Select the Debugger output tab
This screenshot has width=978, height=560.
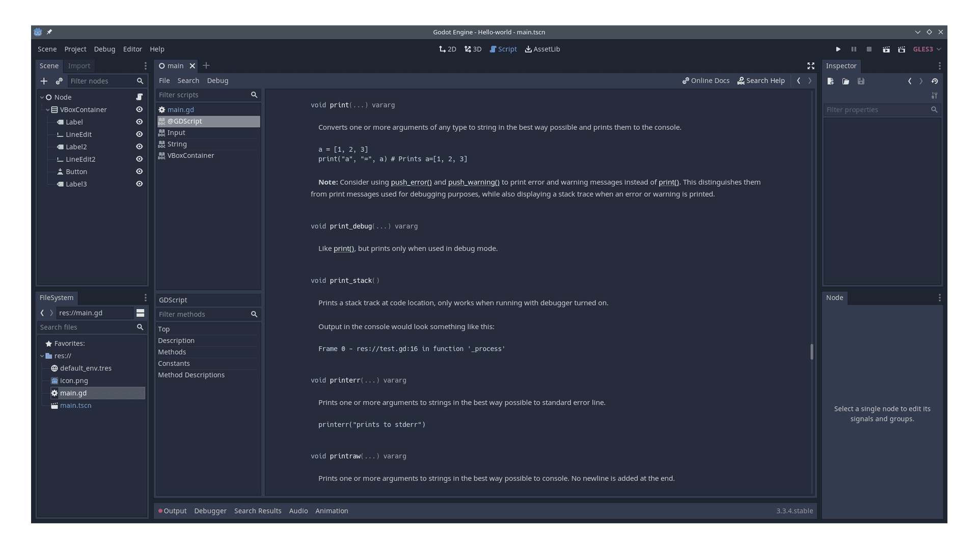click(x=210, y=510)
